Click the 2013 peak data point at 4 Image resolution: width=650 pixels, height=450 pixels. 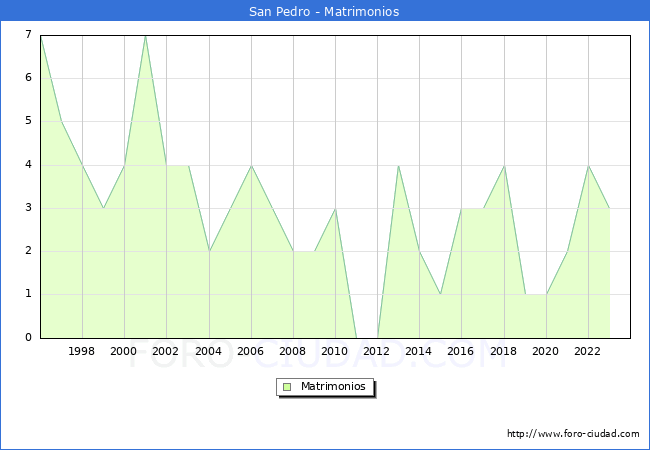pos(398,166)
